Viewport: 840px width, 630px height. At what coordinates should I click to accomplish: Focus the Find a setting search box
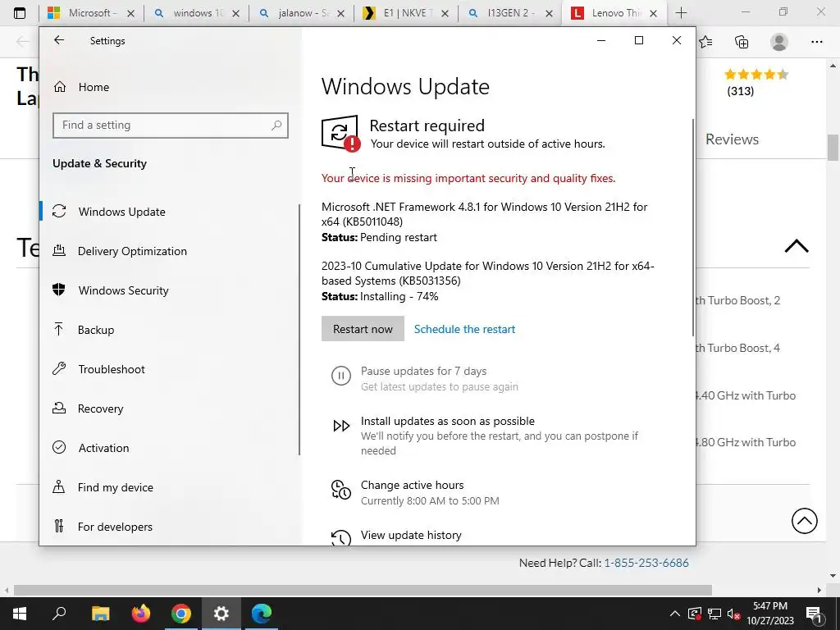click(171, 126)
